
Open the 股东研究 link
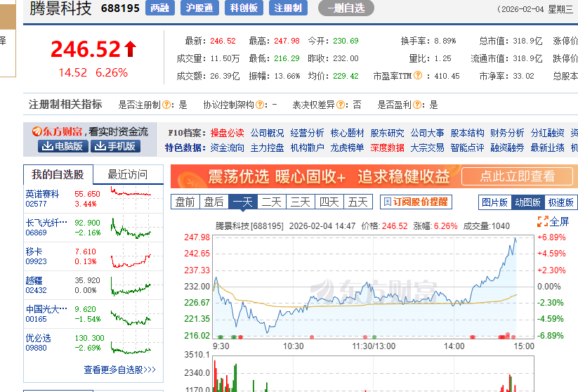[387, 133]
